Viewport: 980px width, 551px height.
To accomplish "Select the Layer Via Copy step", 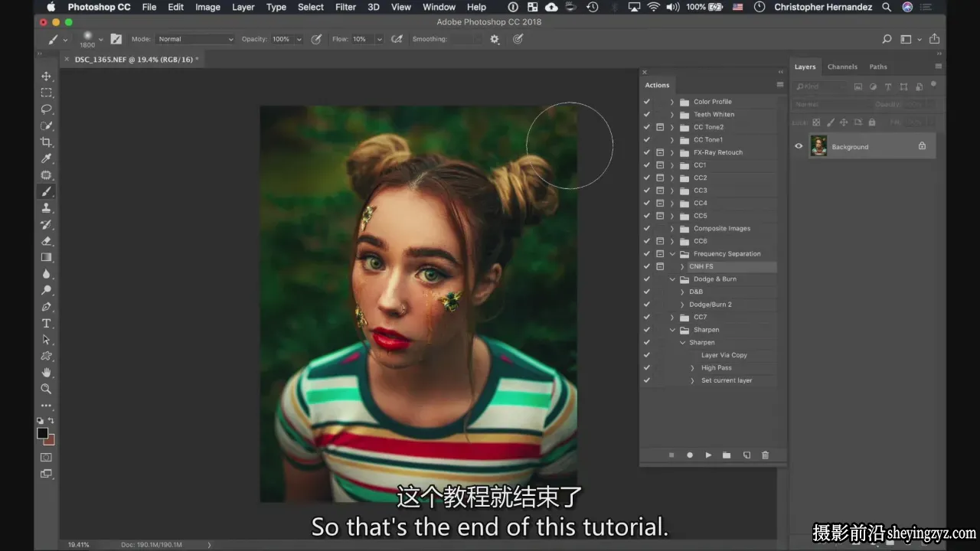I will point(724,355).
